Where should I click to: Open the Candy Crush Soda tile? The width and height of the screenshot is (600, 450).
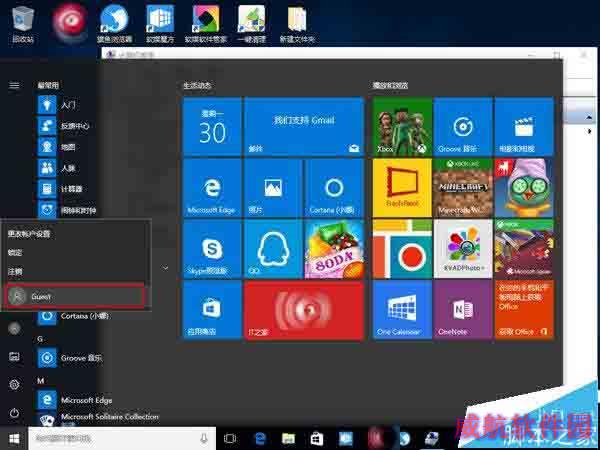334,249
